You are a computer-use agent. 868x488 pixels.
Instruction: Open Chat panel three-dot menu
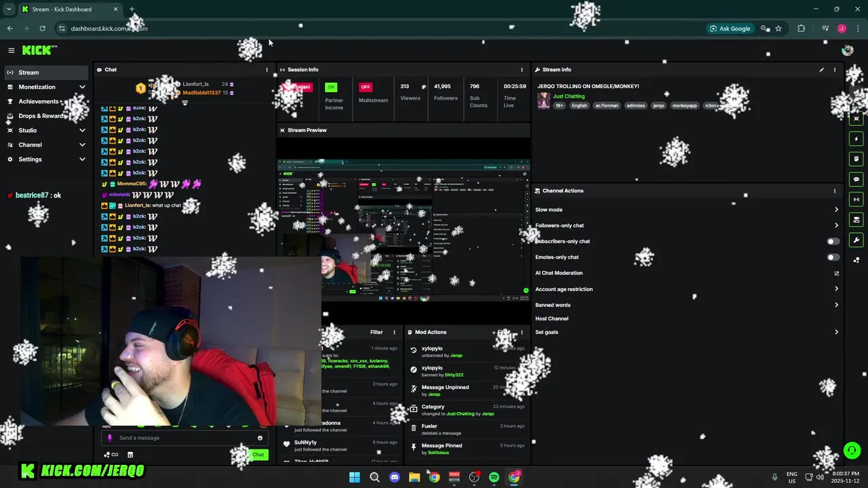[267, 70]
